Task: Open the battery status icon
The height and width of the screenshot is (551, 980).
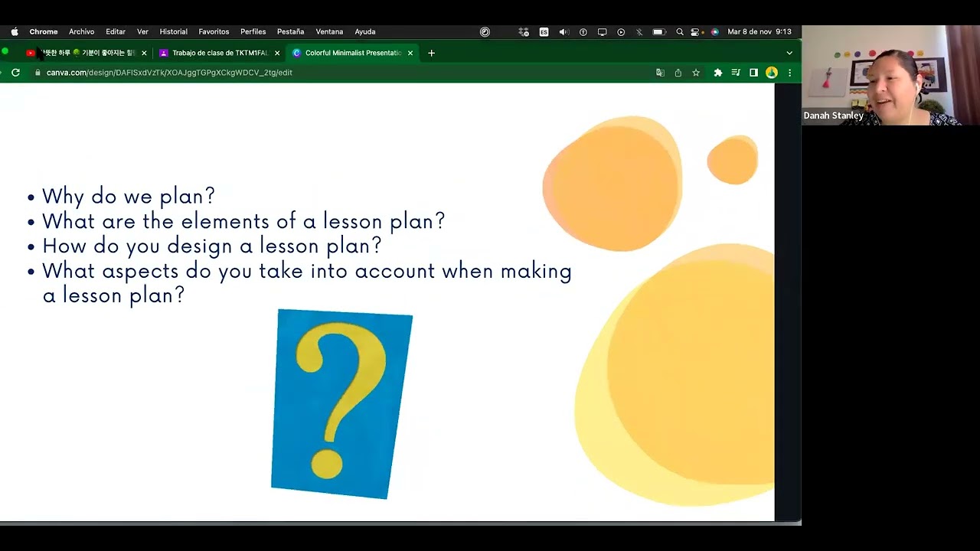Action: point(658,31)
